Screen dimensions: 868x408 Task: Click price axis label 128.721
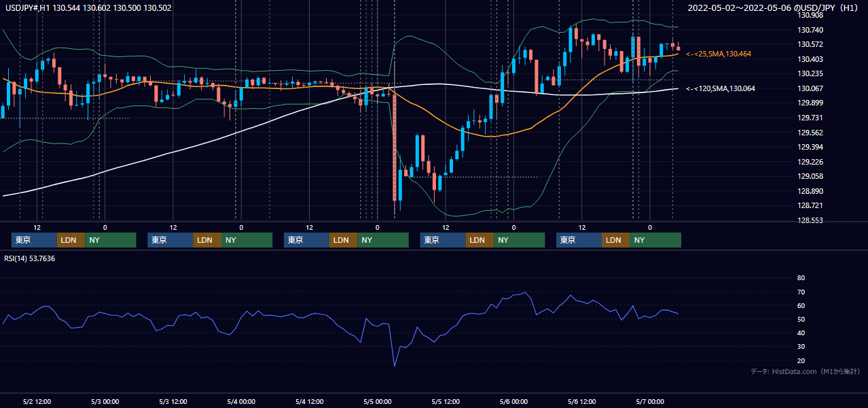pyautogui.click(x=810, y=205)
